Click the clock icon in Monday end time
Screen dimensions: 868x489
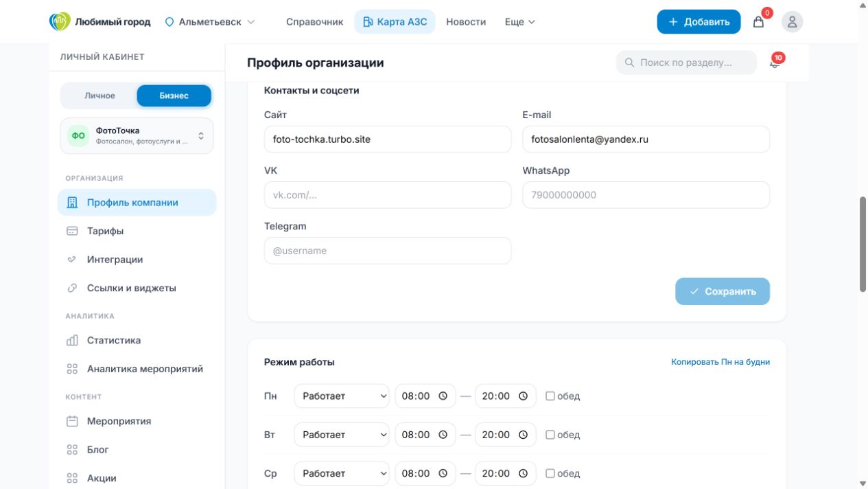click(x=523, y=396)
